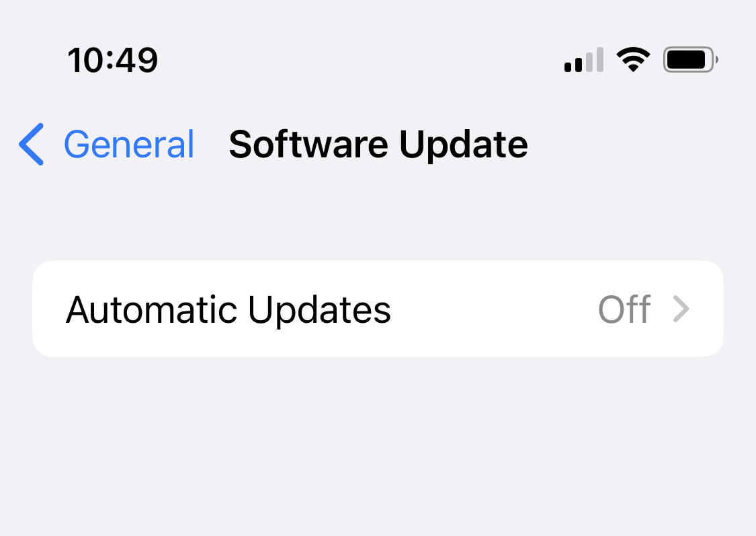The width and height of the screenshot is (756, 536).
Task: Click the 10:49 clock display
Action: tap(113, 61)
